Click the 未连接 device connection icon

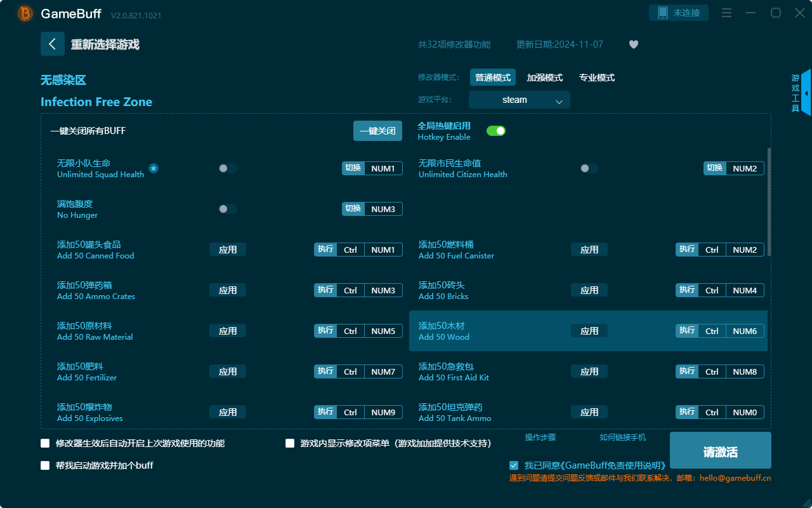point(679,12)
